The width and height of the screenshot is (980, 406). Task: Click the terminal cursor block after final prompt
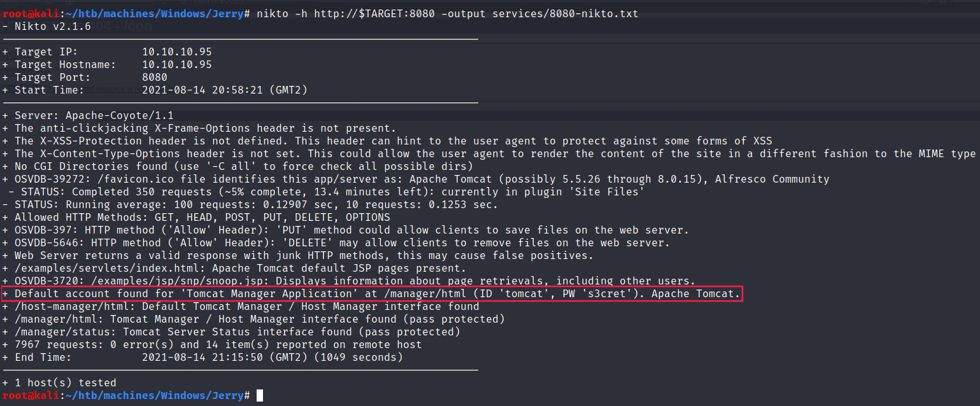260,396
